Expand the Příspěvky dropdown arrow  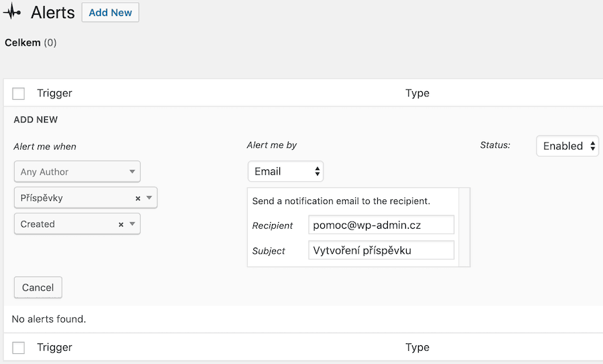click(149, 198)
